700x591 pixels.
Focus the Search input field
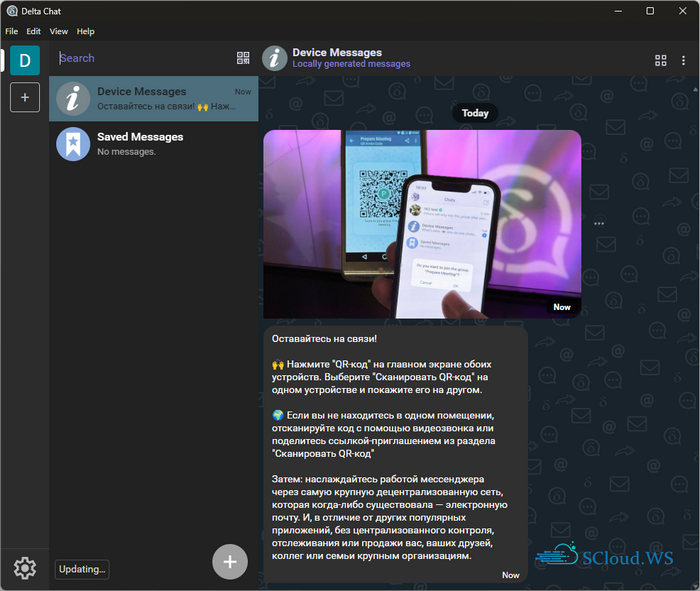coord(140,59)
